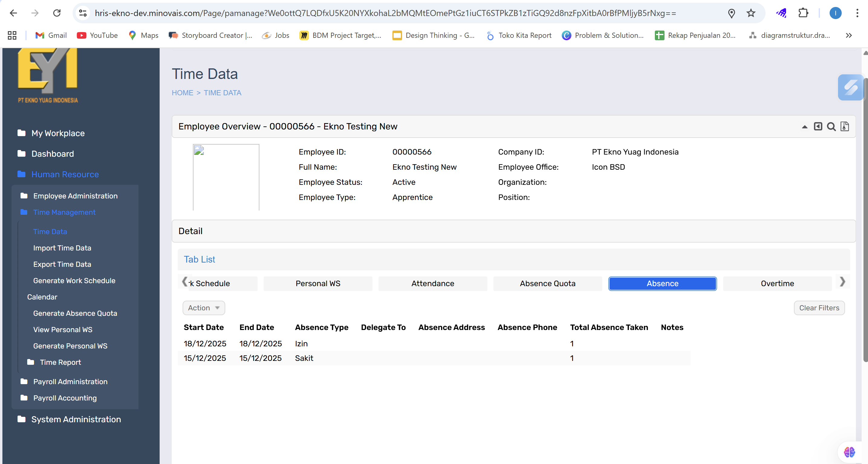This screenshot has width=868, height=464.
Task: Click the Clear Filters button
Action: (819, 308)
